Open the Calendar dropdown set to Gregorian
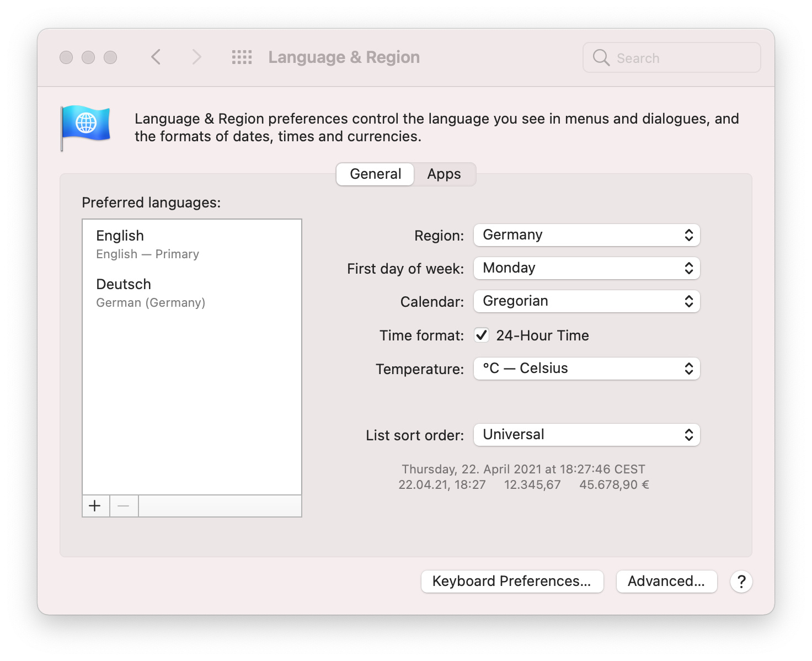The height and width of the screenshot is (661, 812). click(586, 301)
